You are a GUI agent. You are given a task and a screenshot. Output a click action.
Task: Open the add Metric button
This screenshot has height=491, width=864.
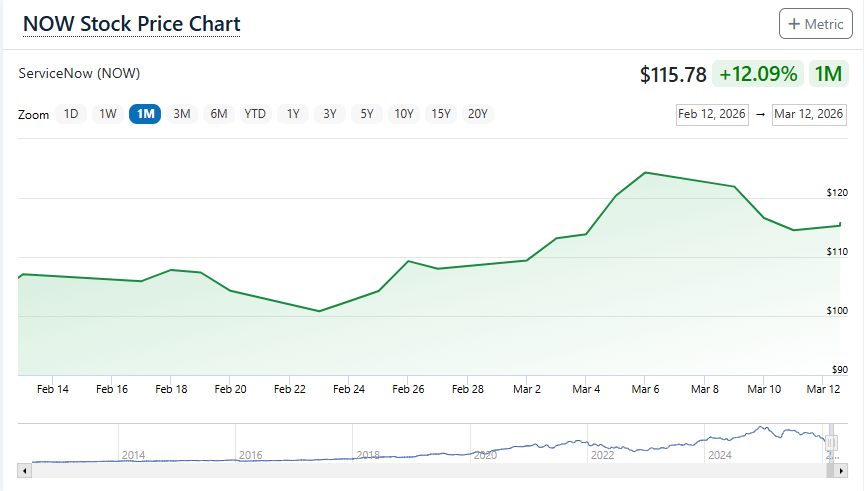tap(816, 24)
